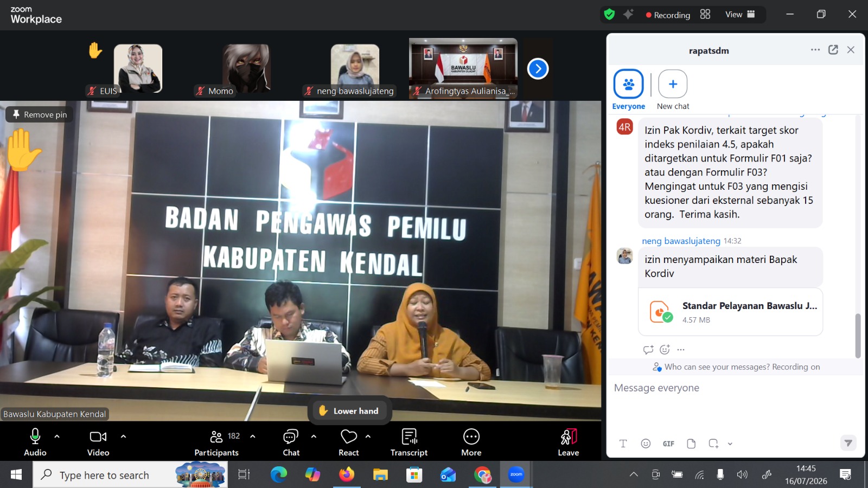Open the volume control in tray

(742, 474)
